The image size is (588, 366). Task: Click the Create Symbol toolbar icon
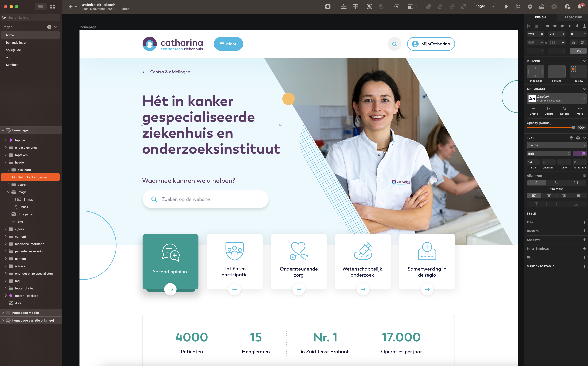[328, 7]
